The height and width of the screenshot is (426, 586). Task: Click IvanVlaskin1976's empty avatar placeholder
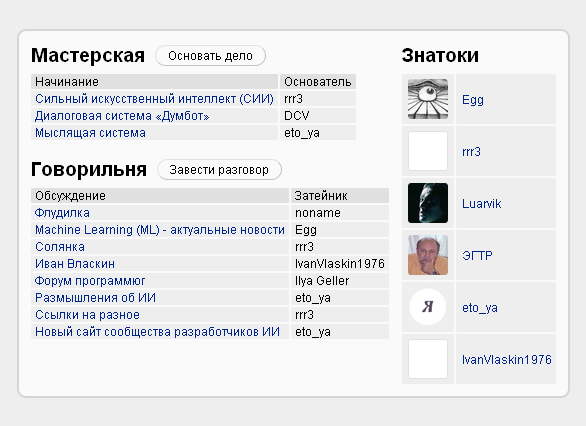click(428, 359)
